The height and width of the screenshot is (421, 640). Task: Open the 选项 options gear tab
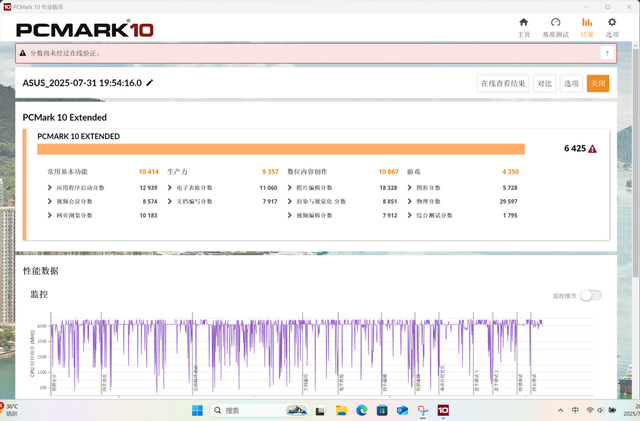[612, 27]
